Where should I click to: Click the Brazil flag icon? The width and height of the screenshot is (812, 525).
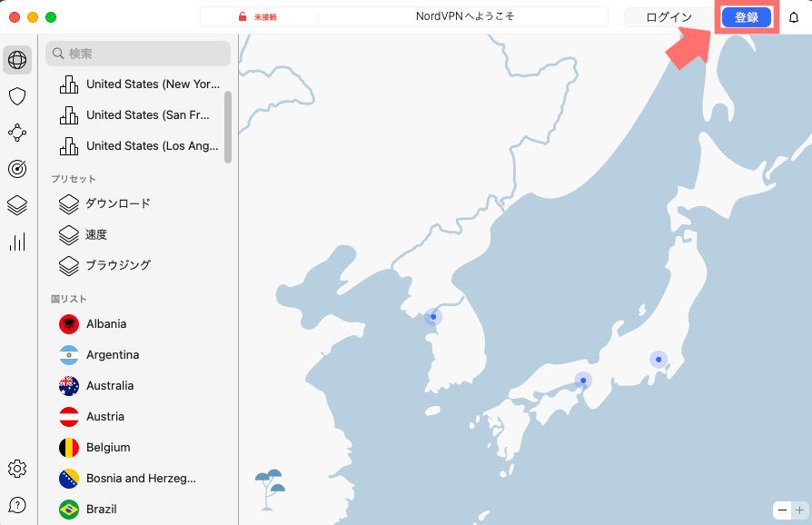coord(69,510)
